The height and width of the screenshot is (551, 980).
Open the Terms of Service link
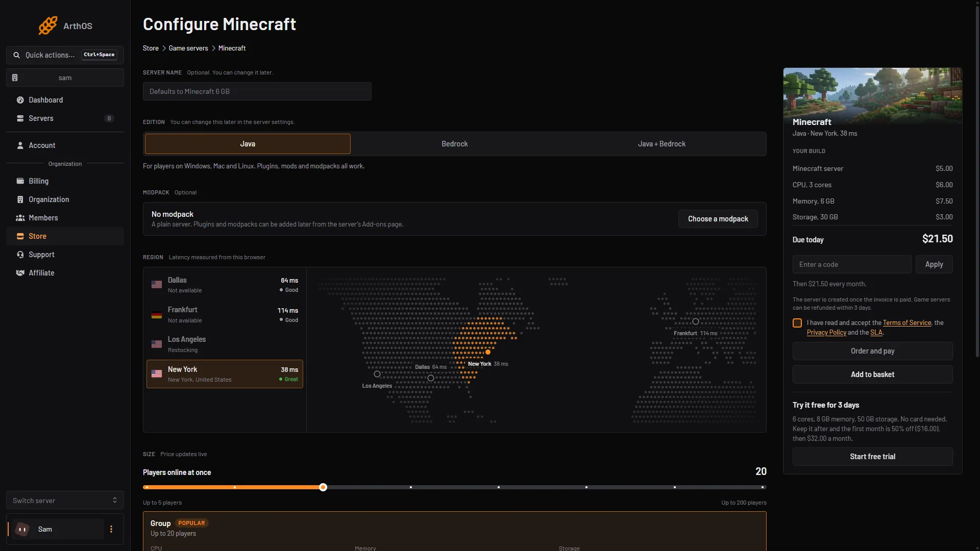[x=907, y=323]
